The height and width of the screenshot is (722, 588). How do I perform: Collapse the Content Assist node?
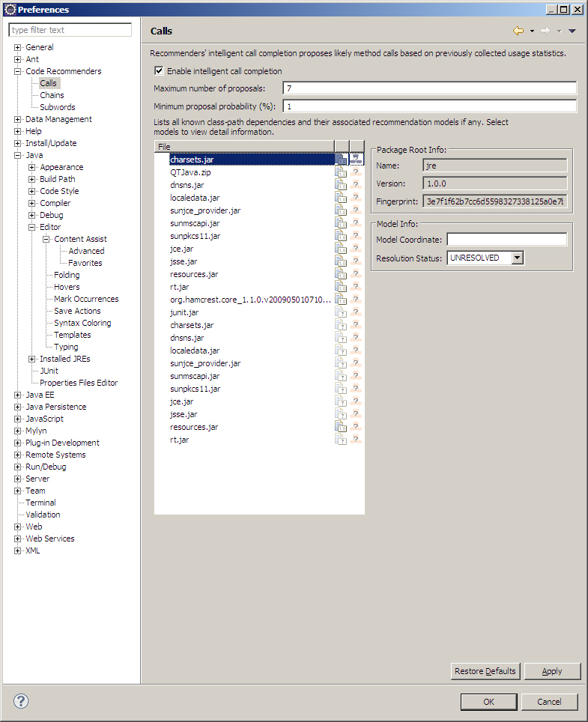(x=46, y=239)
